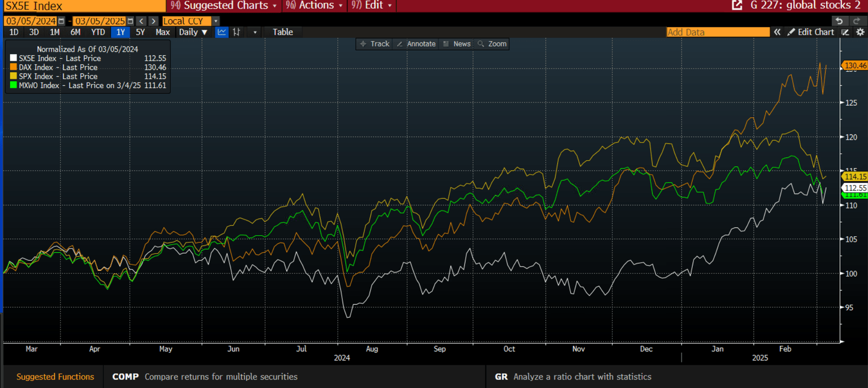Open the start date calendar picker
Screen dimensions: 868x388
pos(61,21)
